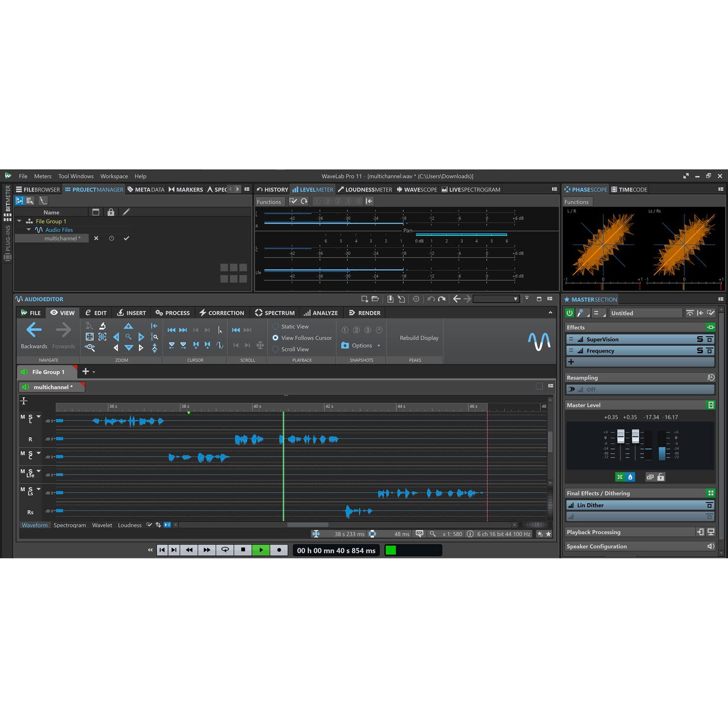728x728 pixels.
Task: Click the magnifier zoom icon in Zoom group
Action: [x=128, y=336]
